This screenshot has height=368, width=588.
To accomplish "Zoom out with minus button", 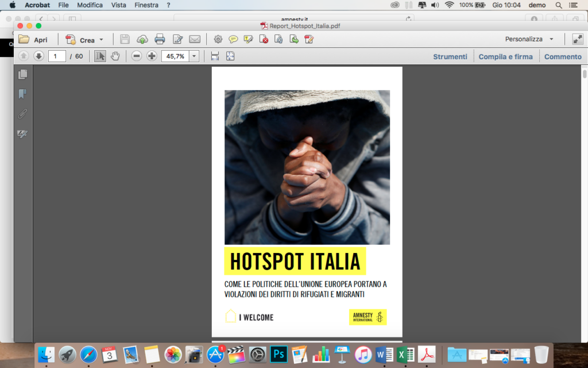I will 137,56.
